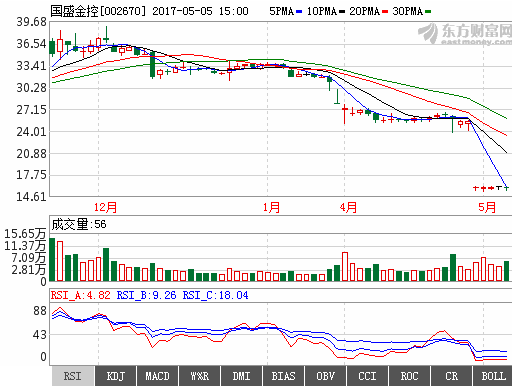Click the 5PMA blue legend marker
This screenshot has width=512, height=388.
299,12
